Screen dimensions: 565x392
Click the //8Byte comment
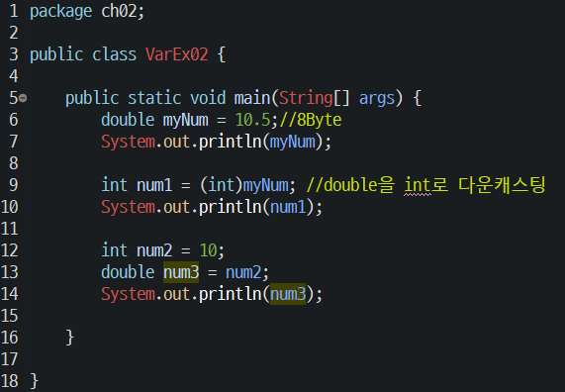click(x=311, y=121)
